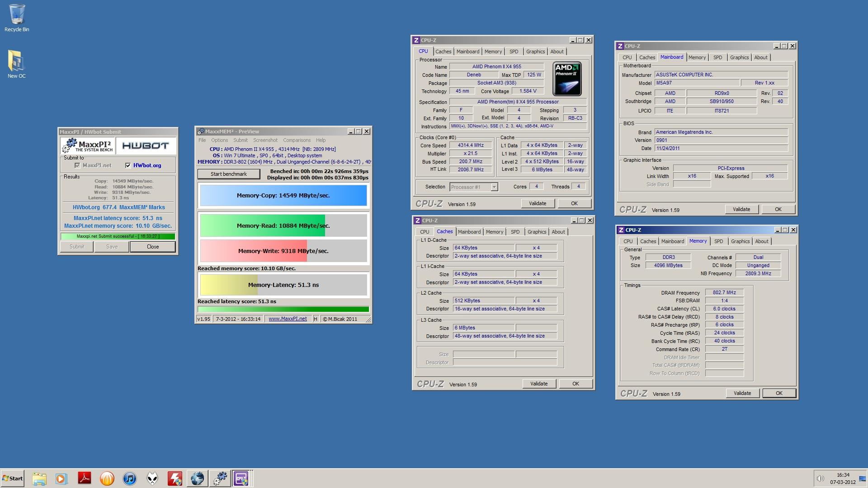This screenshot has width=868, height=488.
Task: Select Graphics tab in CPU-Z Mainboard window
Action: [740, 57]
